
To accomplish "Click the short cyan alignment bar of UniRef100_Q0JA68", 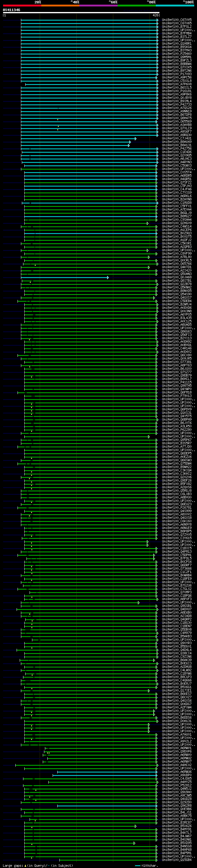I will pos(65,278).
